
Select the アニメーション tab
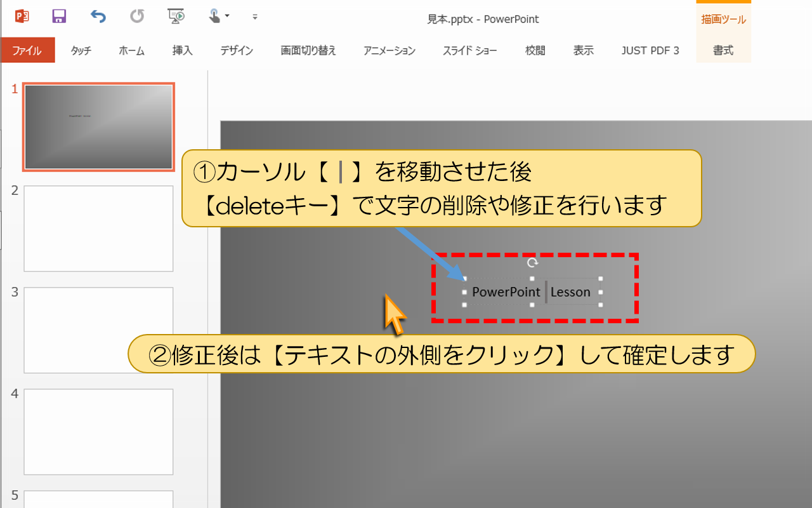390,51
